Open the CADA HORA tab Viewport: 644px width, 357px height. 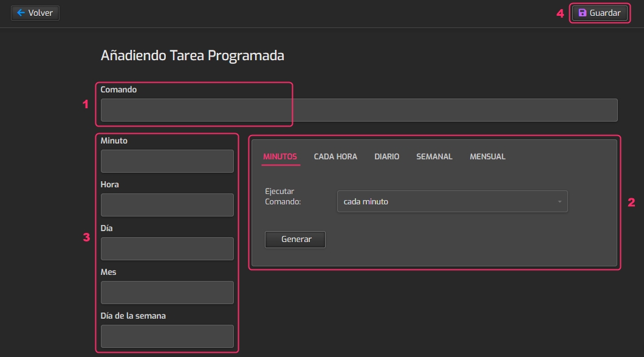[335, 156]
